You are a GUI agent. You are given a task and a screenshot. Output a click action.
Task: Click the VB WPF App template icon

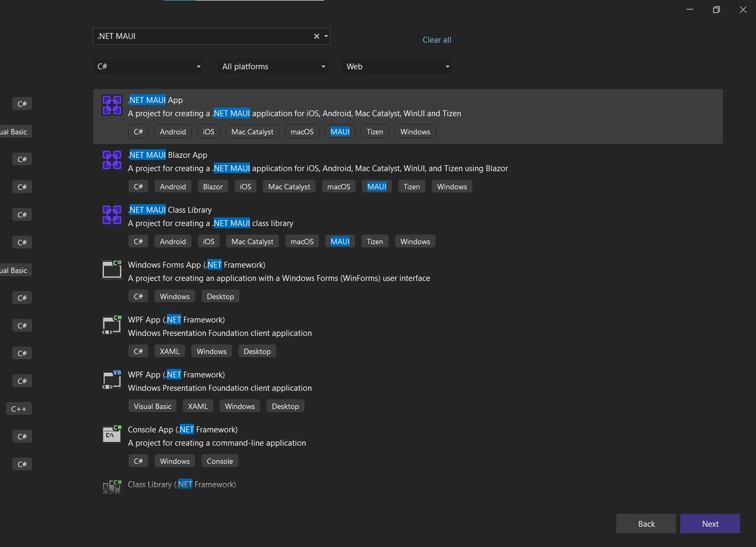[112, 379]
